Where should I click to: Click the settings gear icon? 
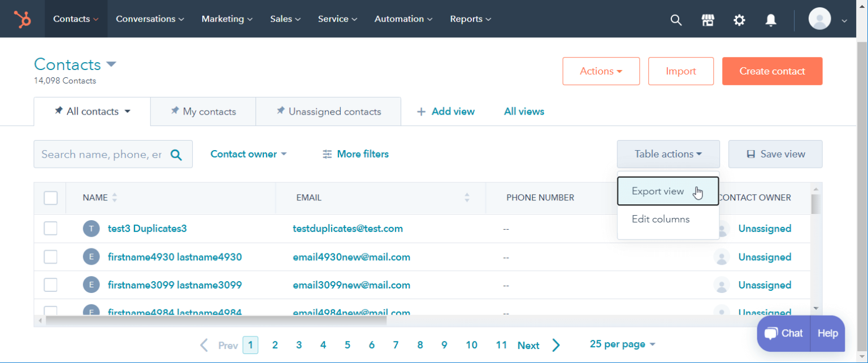coord(739,19)
